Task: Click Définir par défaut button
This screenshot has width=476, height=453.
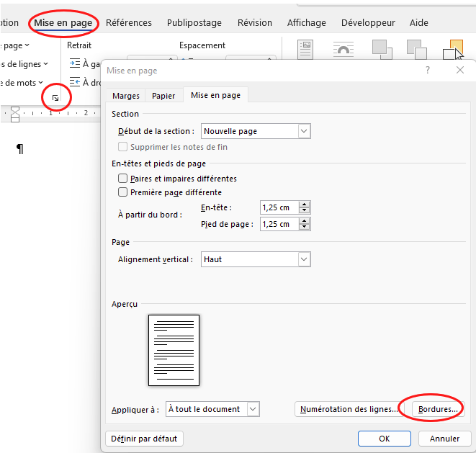Action: pos(144,439)
